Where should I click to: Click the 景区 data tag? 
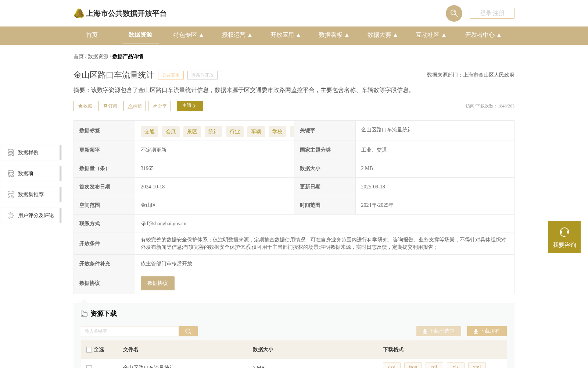click(192, 132)
